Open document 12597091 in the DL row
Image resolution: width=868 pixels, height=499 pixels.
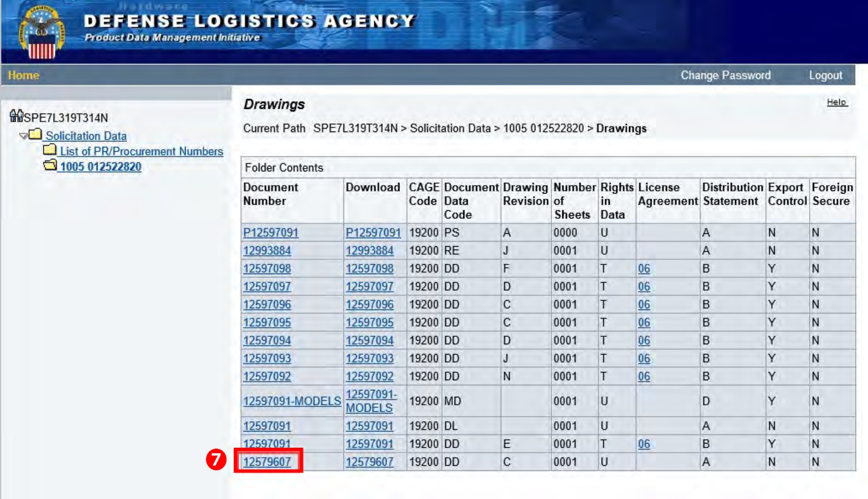tap(267, 426)
